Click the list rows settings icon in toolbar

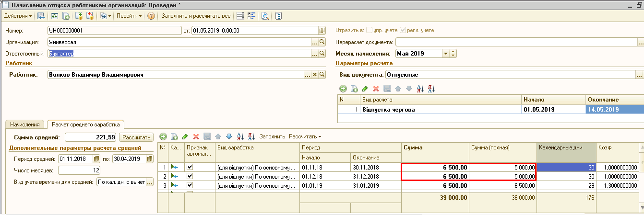coord(240,16)
